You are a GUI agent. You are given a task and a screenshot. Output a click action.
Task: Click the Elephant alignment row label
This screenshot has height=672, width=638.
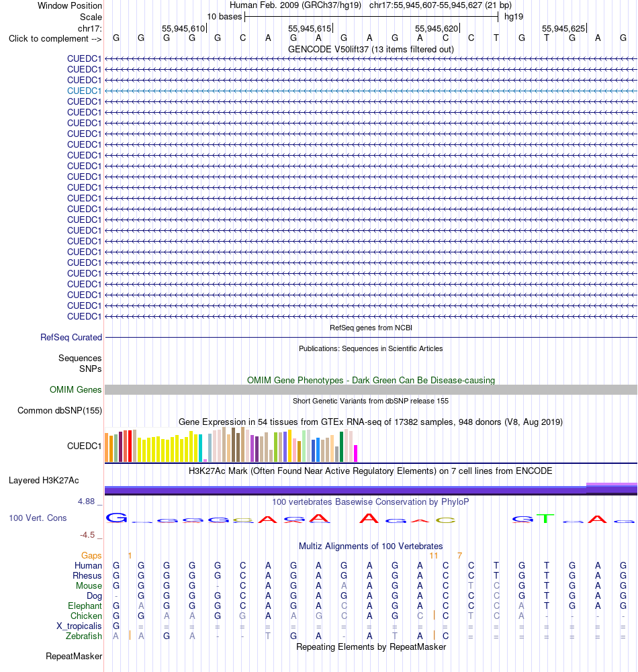pos(85,606)
